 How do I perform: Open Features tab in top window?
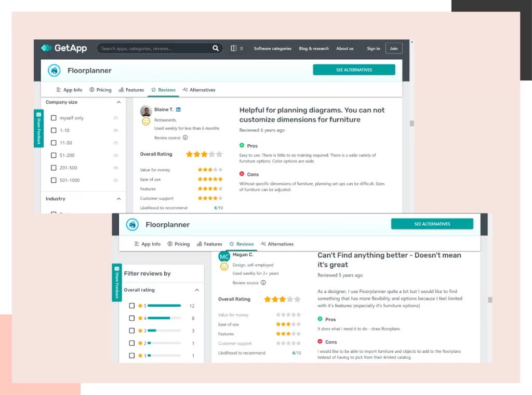pos(131,90)
